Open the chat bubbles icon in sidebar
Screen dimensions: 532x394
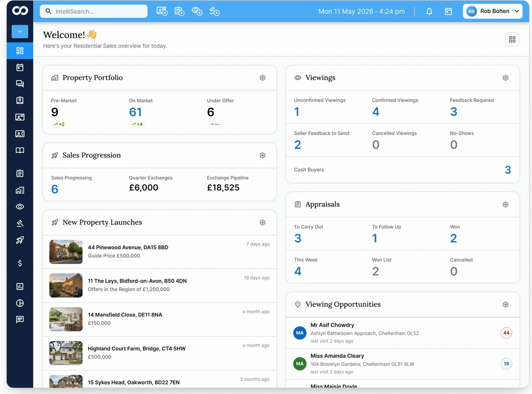[20, 84]
